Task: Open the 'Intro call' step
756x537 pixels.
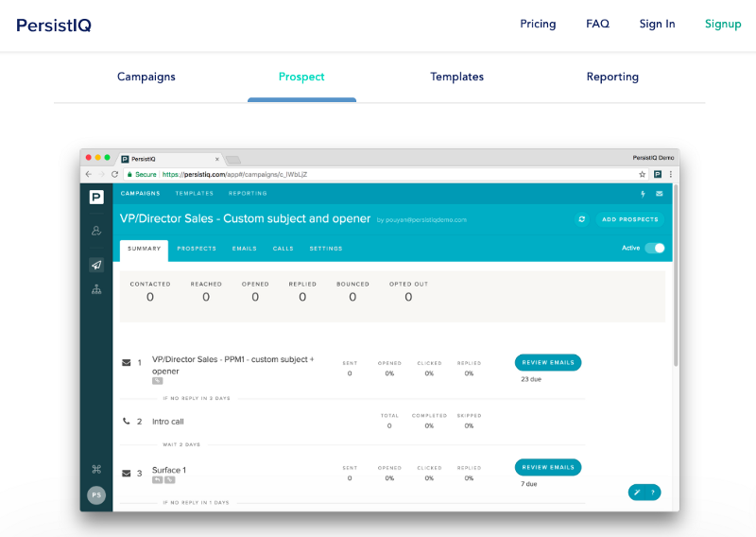Action: coord(168,422)
